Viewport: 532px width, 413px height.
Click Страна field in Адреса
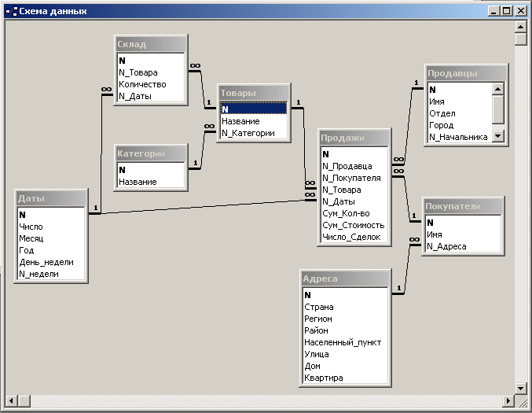click(x=345, y=307)
